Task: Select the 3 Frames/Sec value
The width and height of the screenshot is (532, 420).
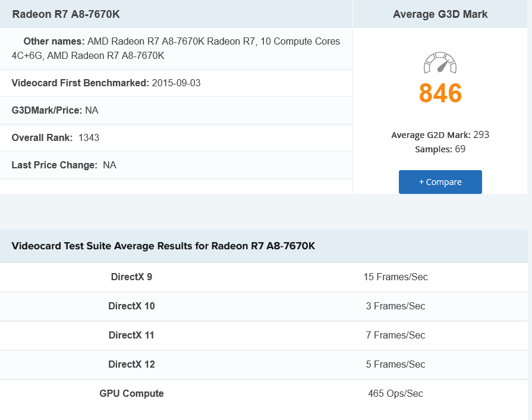Action: [x=396, y=306]
